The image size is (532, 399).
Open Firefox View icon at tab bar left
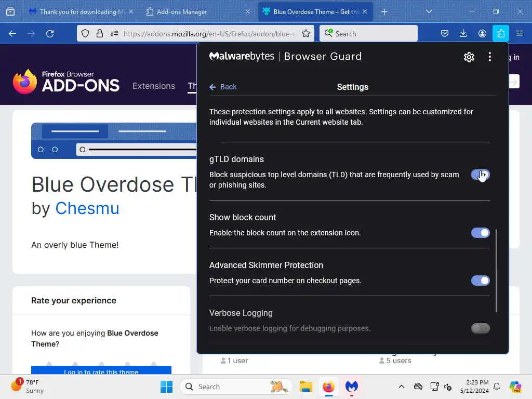coord(10,11)
